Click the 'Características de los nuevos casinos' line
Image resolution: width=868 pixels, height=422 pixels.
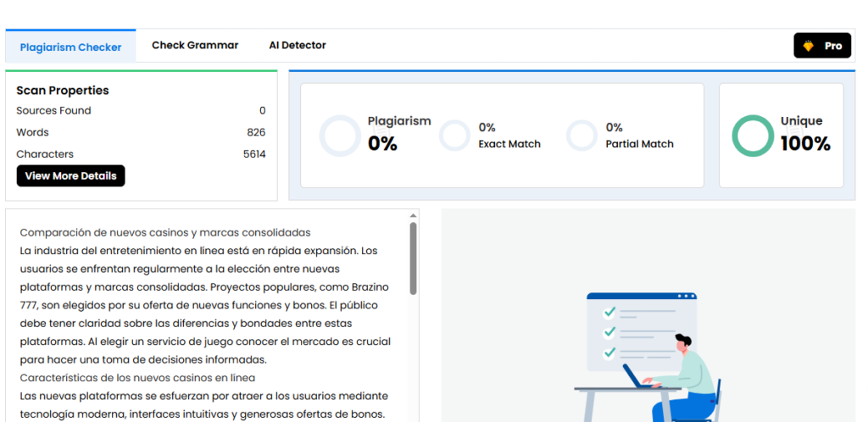point(137,378)
